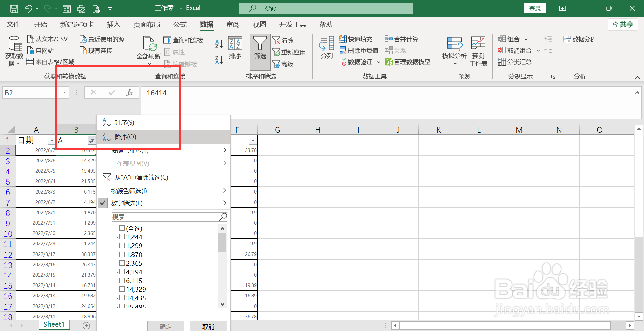Expand Group (组合) dropdown arrow
This screenshot has width=644, height=331.
[526, 39]
